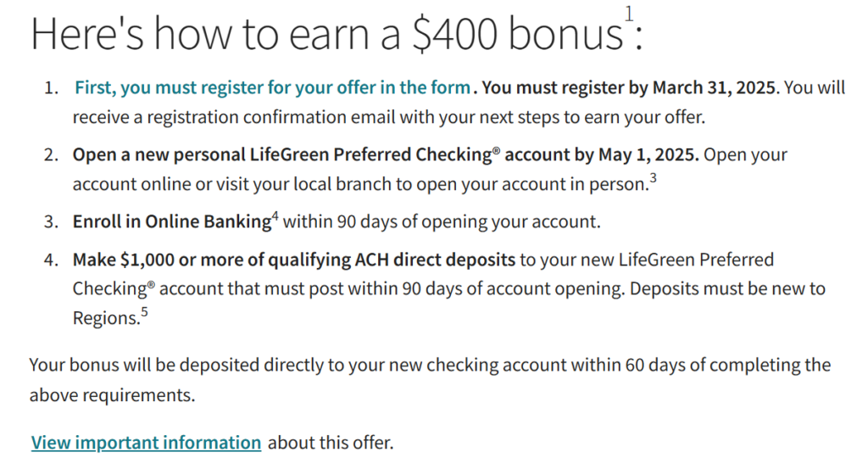Open footnote 1 beside the $400 bonus heading
Viewport: 868px width, 469px height.
(x=629, y=14)
